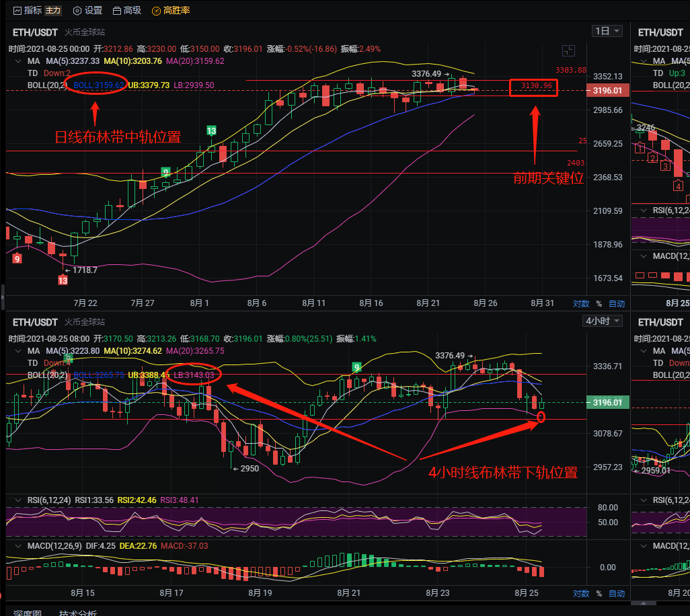Toggle 自动 auto scale on 4-hour chart
The height and width of the screenshot is (616, 690).
coord(617,594)
